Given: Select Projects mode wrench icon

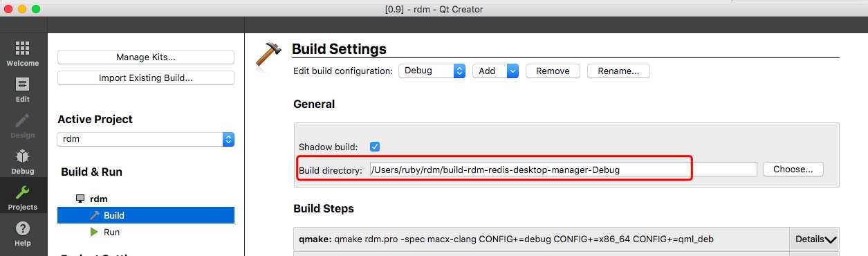Looking at the screenshot, I should pyautogui.click(x=23, y=193).
